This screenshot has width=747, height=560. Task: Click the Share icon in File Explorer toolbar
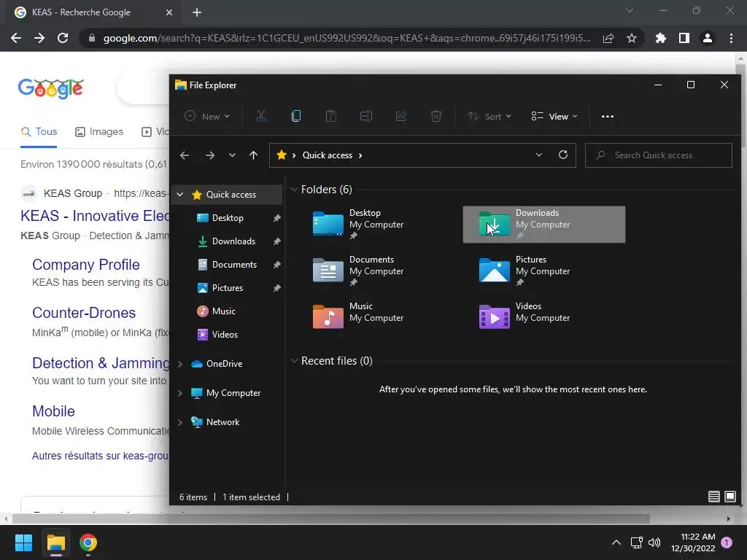(401, 116)
